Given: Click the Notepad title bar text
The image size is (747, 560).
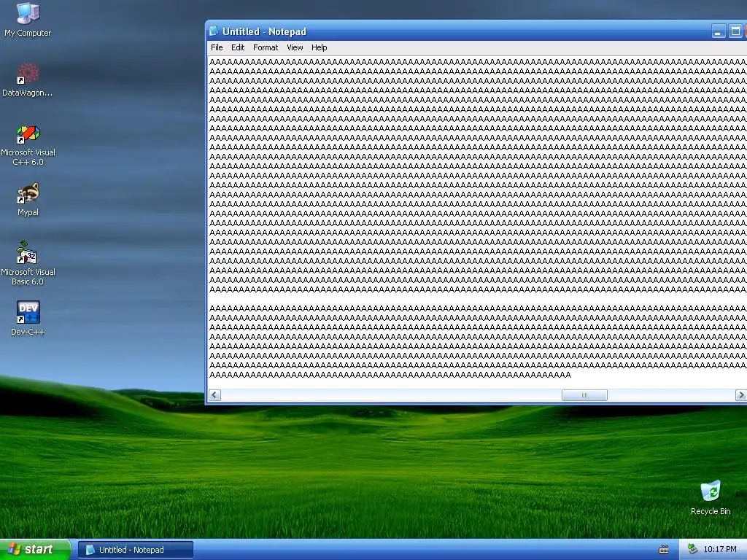Looking at the screenshot, I should tap(264, 32).
